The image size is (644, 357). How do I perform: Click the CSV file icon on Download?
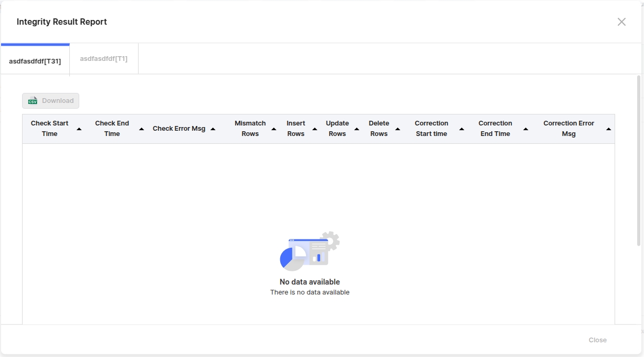pyautogui.click(x=33, y=101)
